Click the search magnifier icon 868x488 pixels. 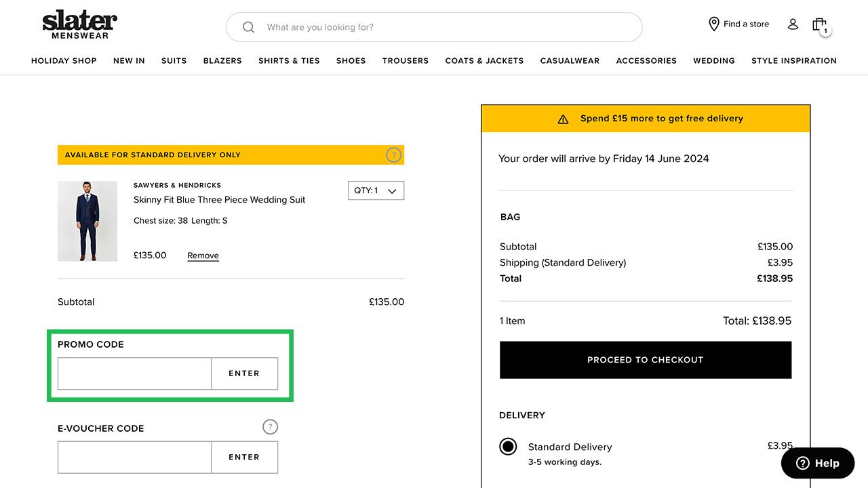click(248, 27)
